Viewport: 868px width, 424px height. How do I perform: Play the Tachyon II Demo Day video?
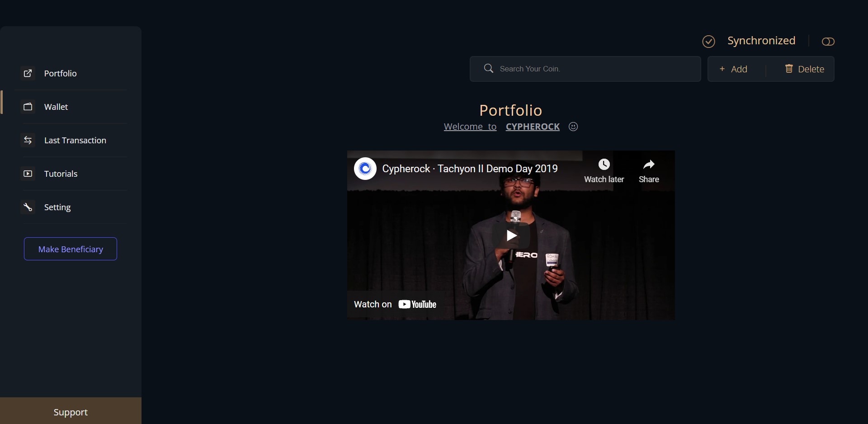pos(511,236)
